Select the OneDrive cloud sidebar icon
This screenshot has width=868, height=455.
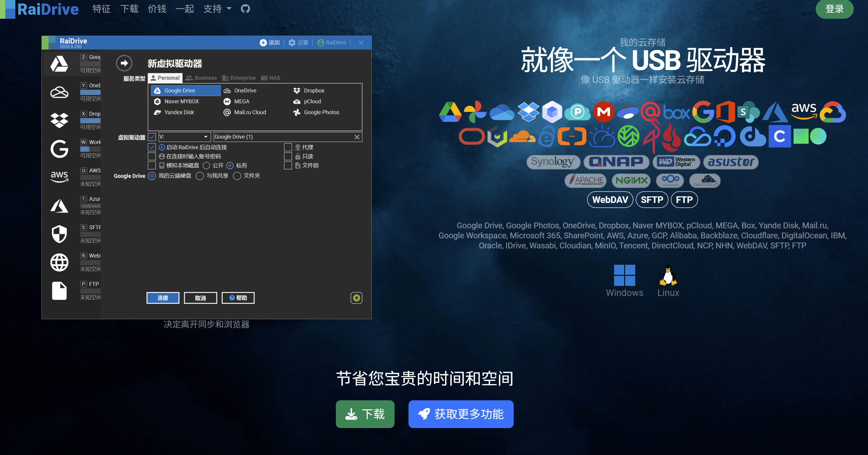[x=59, y=92]
